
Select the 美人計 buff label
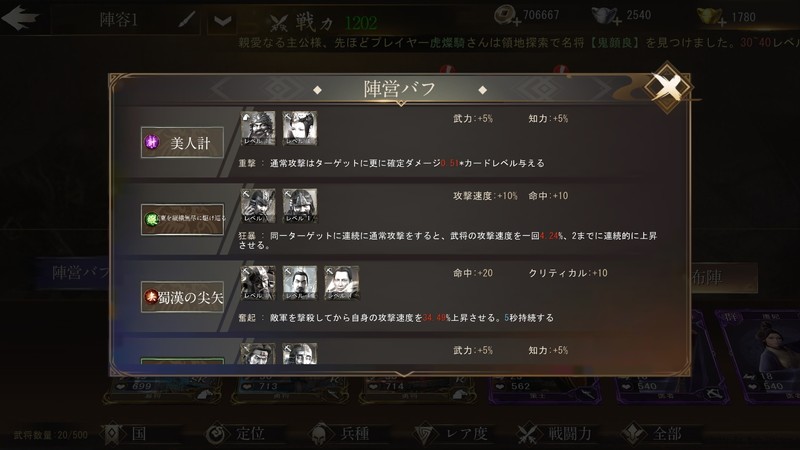182,142
